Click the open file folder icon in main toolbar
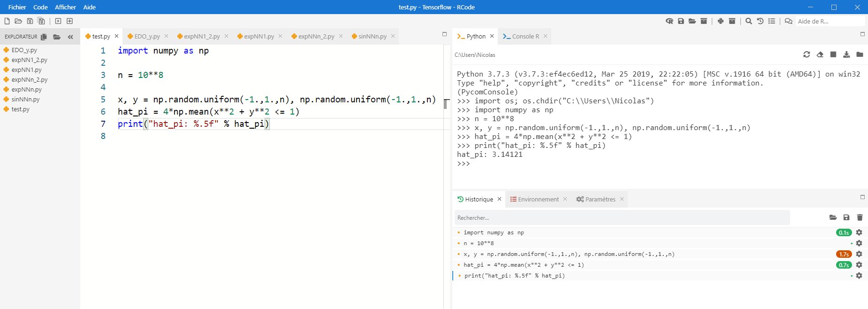The image size is (868, 309). click(18, 21)
